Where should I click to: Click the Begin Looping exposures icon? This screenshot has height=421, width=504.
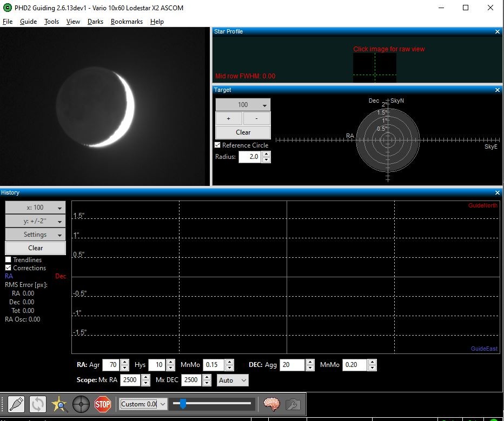[x=38, y=404]
